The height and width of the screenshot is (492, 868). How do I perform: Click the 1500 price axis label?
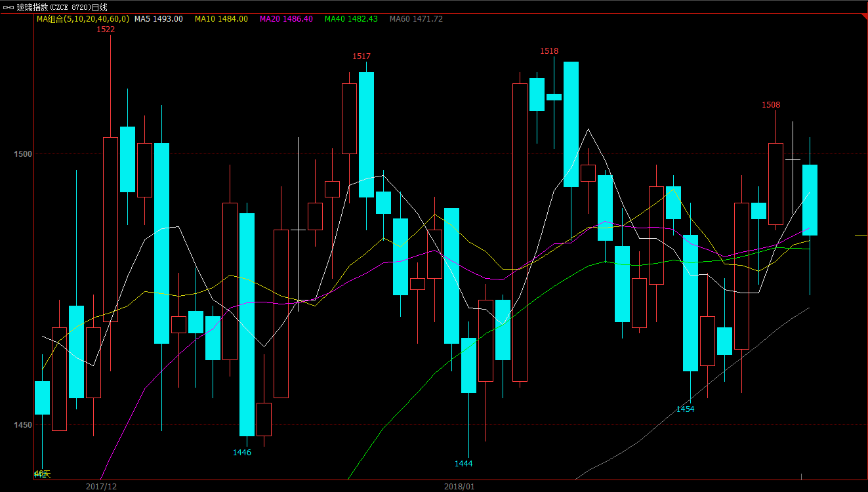(22, 154)
